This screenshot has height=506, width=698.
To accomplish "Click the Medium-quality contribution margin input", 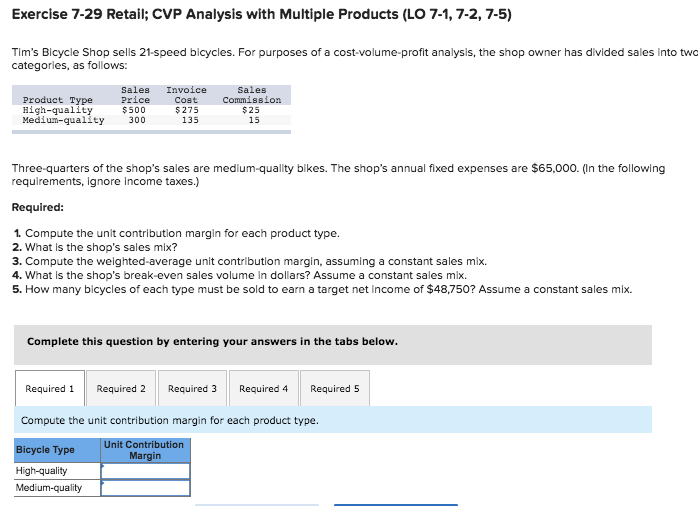I will point(146,488).
